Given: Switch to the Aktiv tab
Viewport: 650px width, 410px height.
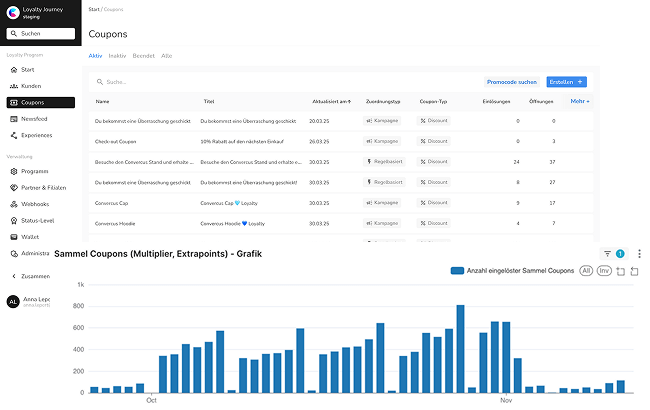Looking at the screenshot, I should click(x=95, y=56).
